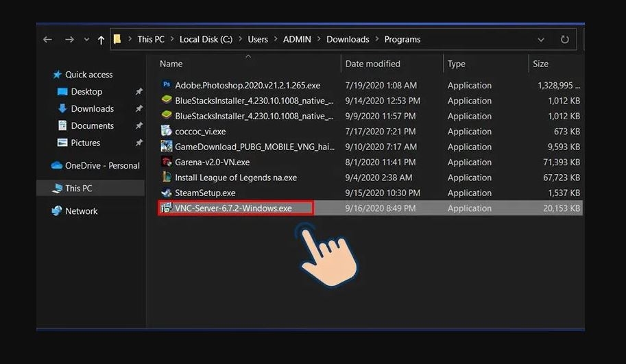626x364 pixels.
Task: Expand chevron after Users in breadcrumb
Action: point(276,39)
